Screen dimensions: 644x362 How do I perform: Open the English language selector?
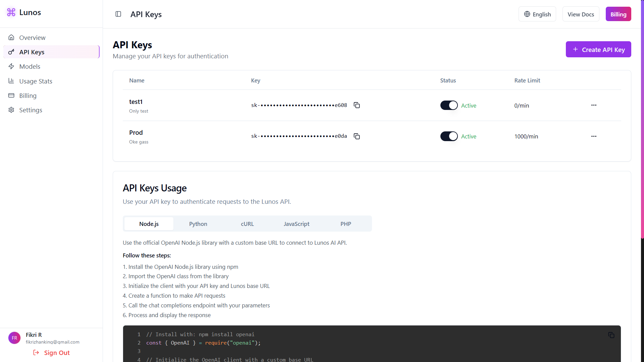pyautogui.click(x=537, y=14)
